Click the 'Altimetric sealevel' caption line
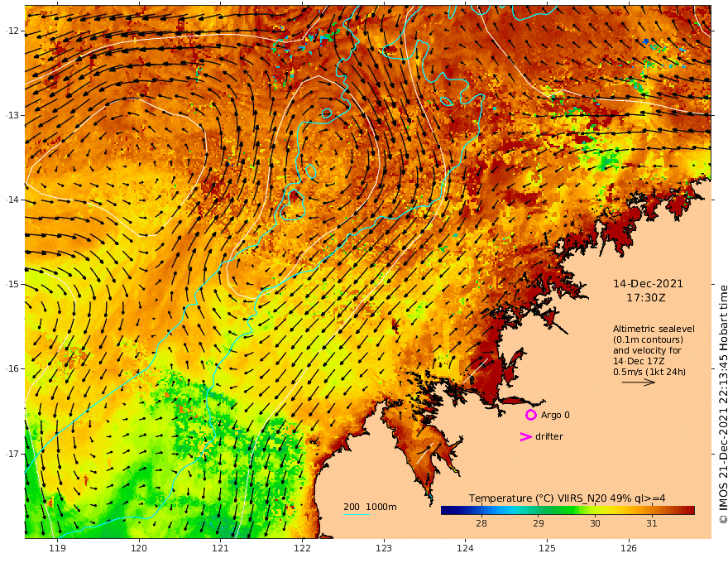The height and width of the screenshot is (563, 728). point(654,329)
